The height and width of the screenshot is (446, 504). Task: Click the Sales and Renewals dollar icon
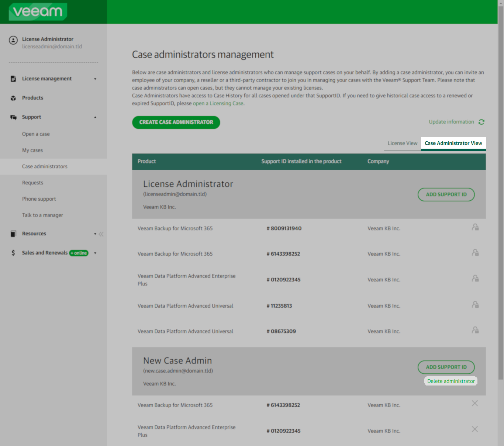[13, 253]
